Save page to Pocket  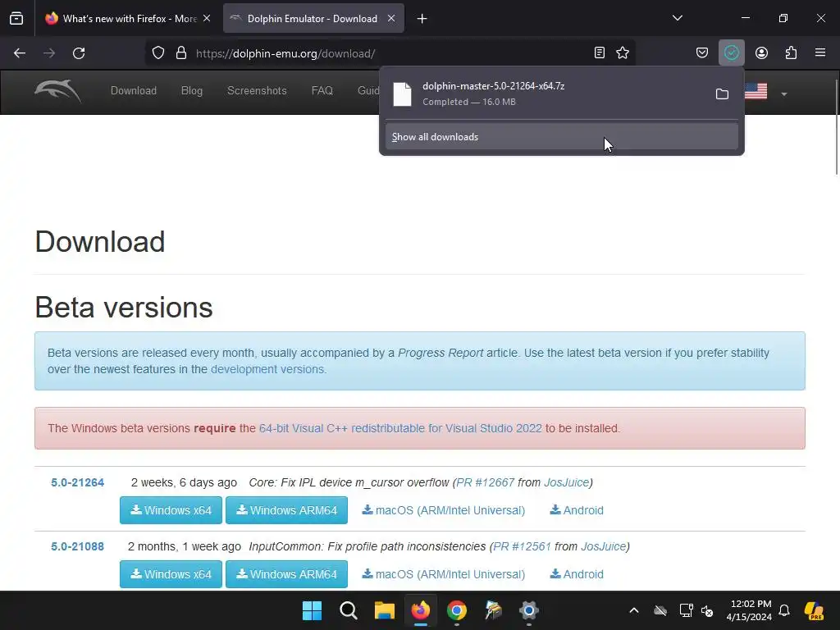[x=702, y=52]
